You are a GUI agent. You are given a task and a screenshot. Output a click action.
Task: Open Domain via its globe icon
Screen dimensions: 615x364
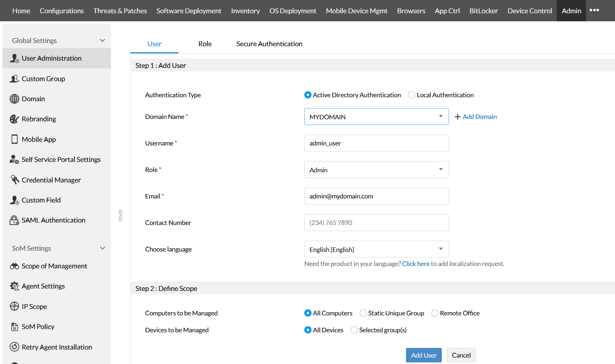point(14,99)
